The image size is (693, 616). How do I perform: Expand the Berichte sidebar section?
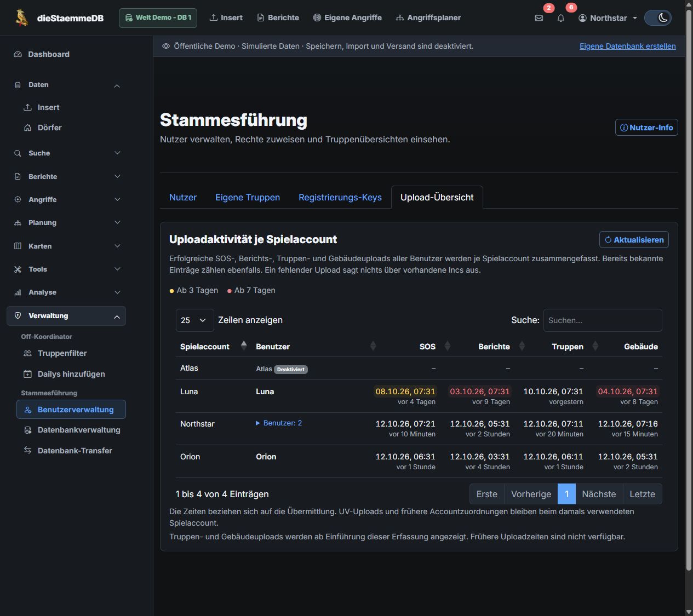[x=67, y=176]
